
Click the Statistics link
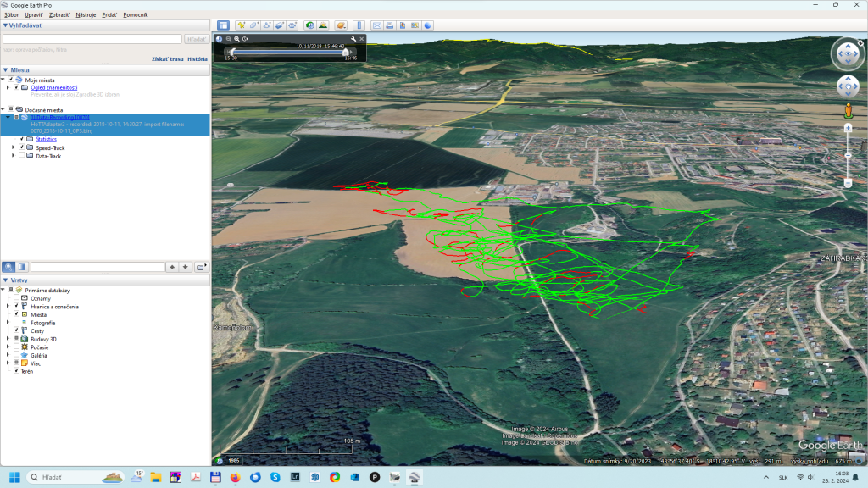[x=46, y=139]
